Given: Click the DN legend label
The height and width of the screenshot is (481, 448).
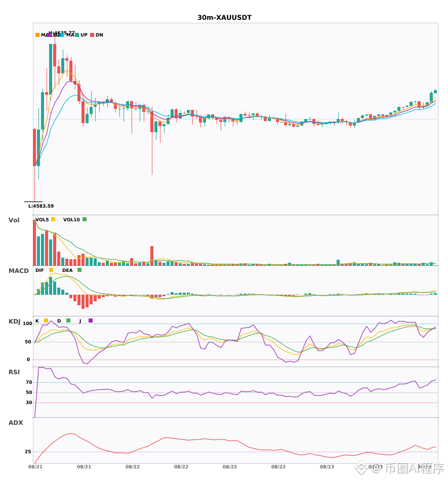Looking at the screenshot, I should coord(99,35).
